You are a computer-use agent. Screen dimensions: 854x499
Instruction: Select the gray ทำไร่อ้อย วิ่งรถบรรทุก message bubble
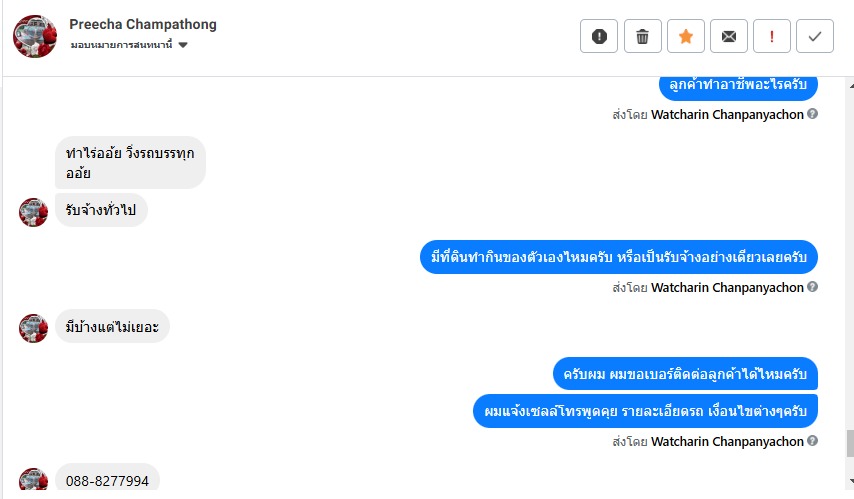click(130, 162)
